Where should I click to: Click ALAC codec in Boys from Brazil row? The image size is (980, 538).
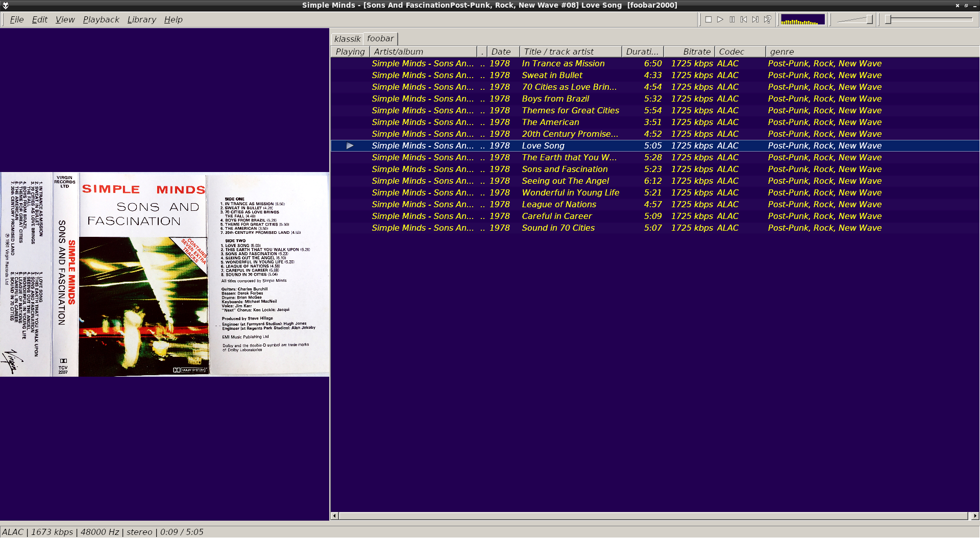727,99
